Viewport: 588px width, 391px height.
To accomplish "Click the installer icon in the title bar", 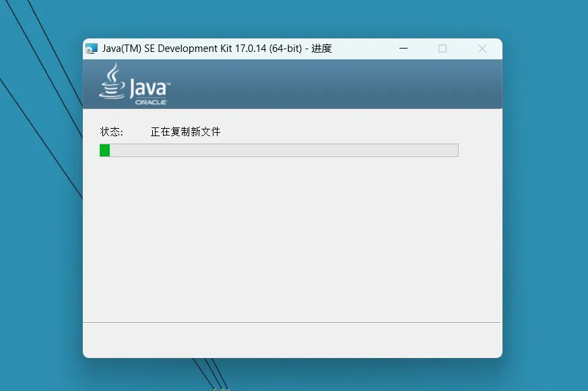I will pos(92,49).
